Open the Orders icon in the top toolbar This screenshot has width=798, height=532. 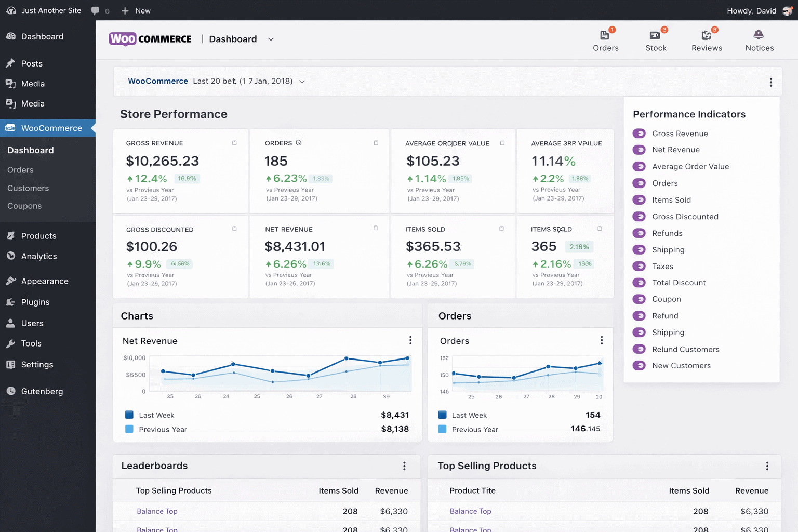[605, 36]
